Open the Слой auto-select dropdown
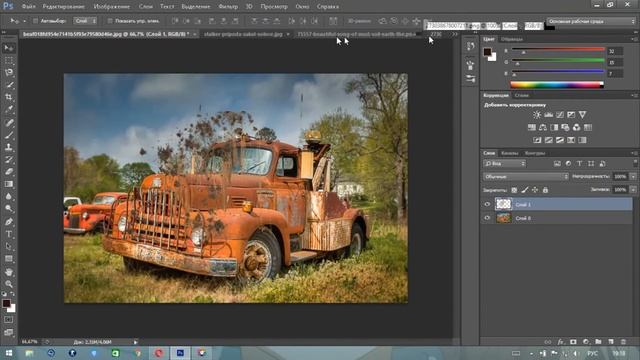 85,21
